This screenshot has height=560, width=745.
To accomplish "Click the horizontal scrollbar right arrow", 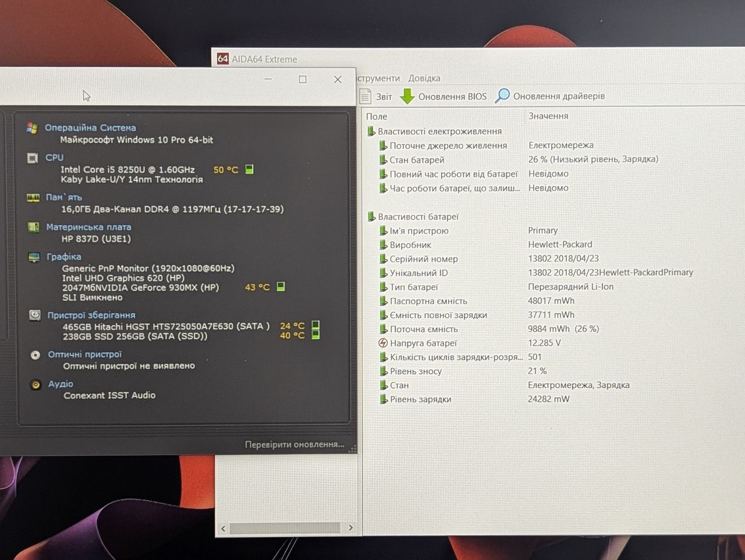I will coord(350,528).
